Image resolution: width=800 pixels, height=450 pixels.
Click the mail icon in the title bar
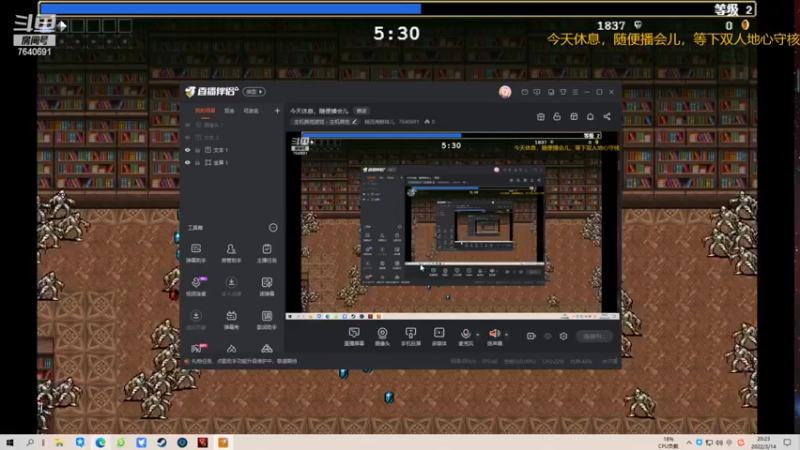tap(524, 92)
